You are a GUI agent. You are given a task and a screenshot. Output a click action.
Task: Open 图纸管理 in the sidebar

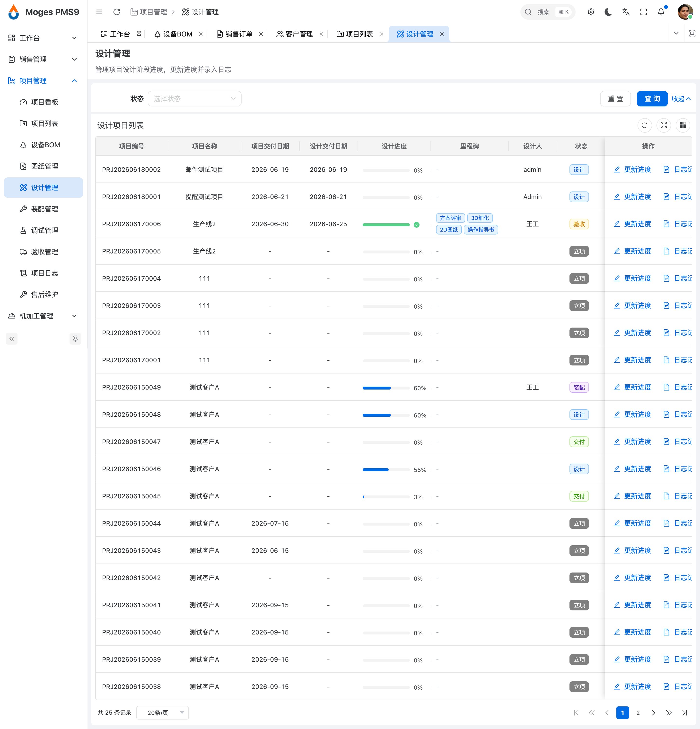(43, 166)
